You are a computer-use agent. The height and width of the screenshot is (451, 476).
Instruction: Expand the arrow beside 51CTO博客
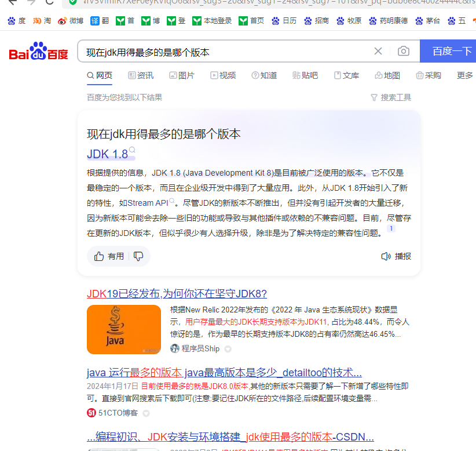tap(146, 413)
